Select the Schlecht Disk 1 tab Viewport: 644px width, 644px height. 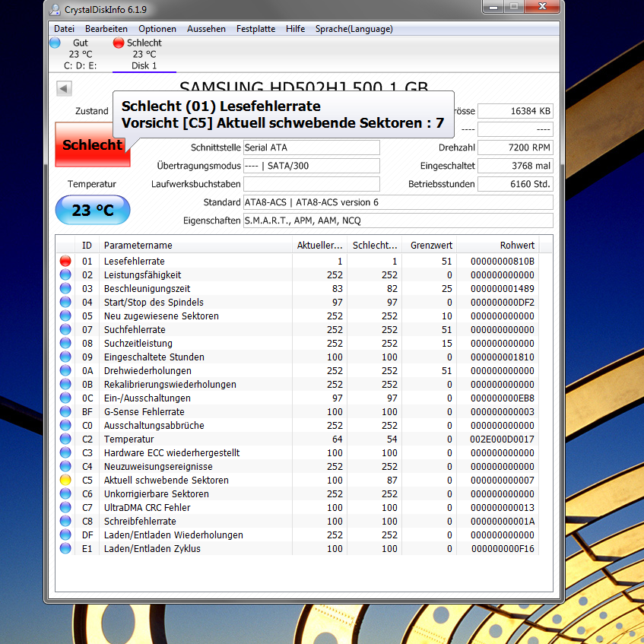[144, 54]
